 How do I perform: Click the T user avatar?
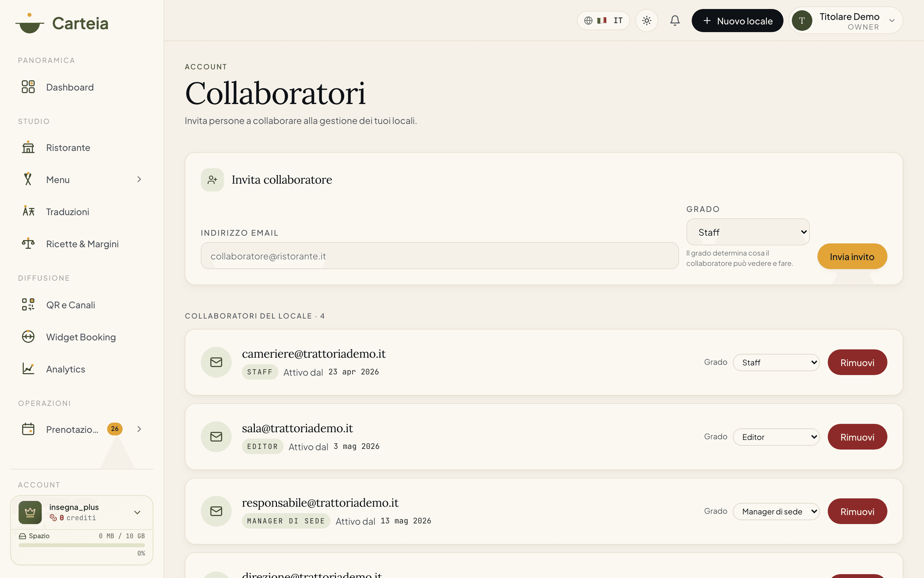[802, 21]
